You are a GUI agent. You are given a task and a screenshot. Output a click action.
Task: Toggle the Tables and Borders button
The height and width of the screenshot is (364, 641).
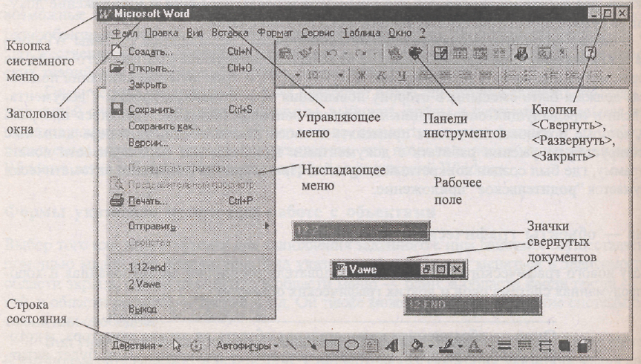pos(440,53)
